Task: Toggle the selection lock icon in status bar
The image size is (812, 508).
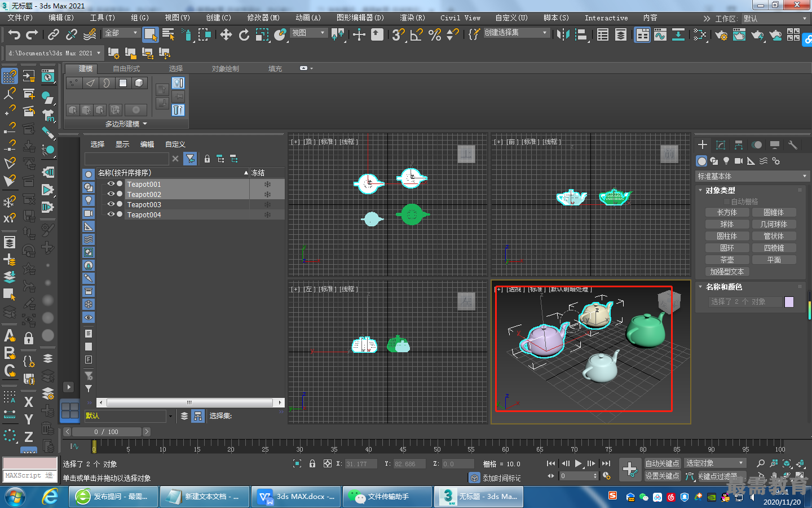Action: click(312, 463)
